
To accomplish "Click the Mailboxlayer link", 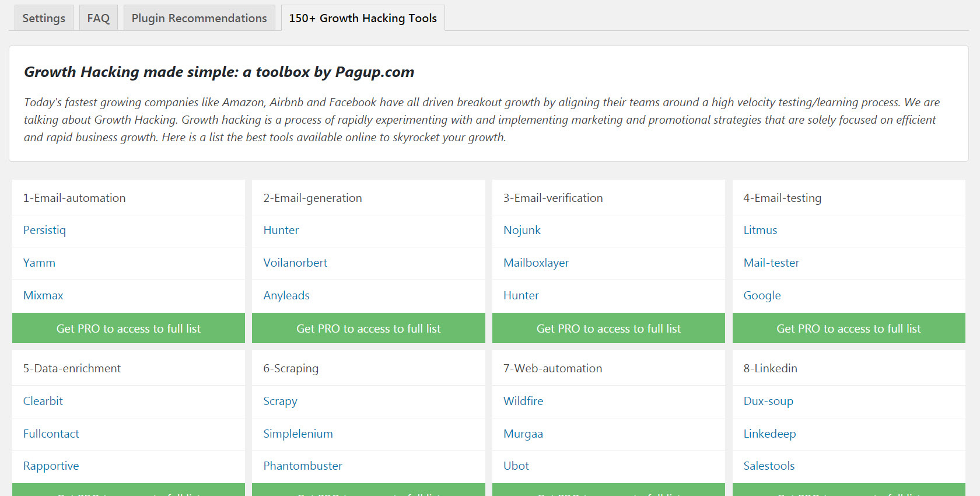I will coord(536,263).
